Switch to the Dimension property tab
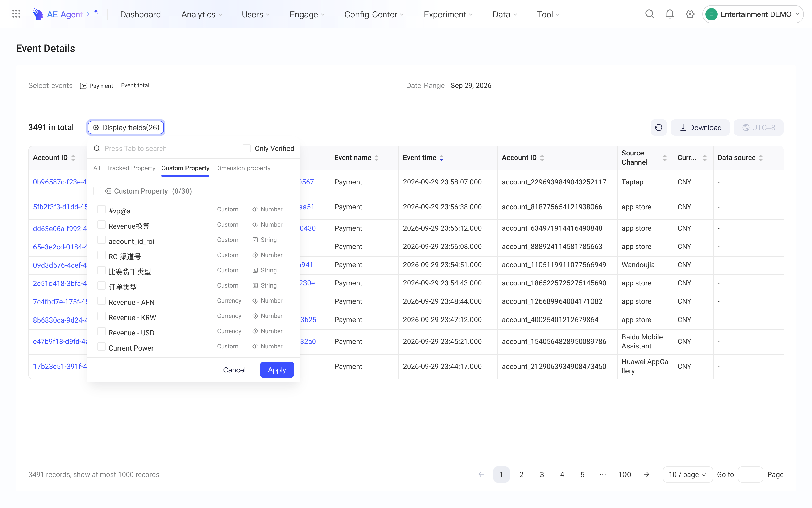This screenshot has height=508, width=812. pyautogui.click(x=243, y=168)
